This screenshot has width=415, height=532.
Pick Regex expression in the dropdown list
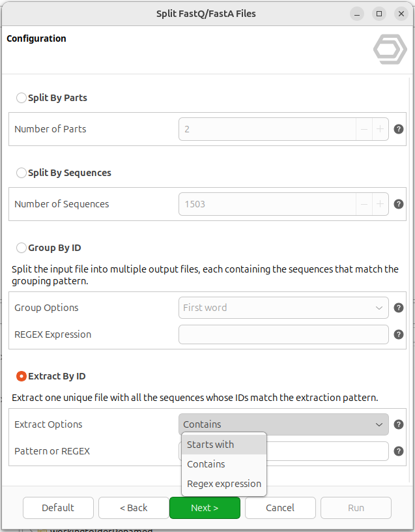click(x=224, y=484)
